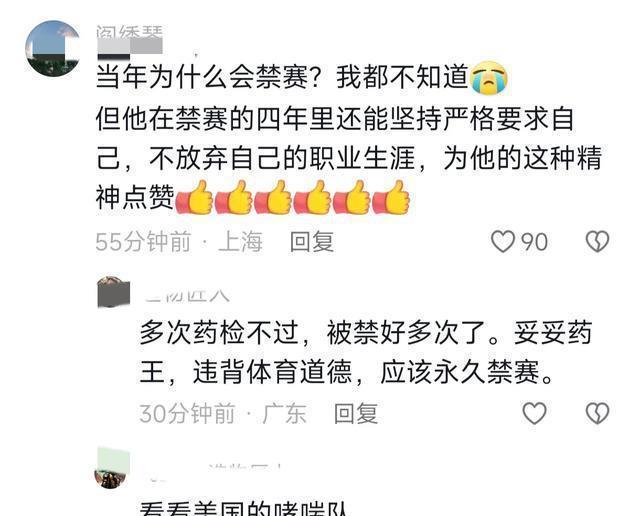Screen dimensions: 640x516
Task: Tap the first thumbs-up emoji after 神点赞
Action: click(194, 197)
